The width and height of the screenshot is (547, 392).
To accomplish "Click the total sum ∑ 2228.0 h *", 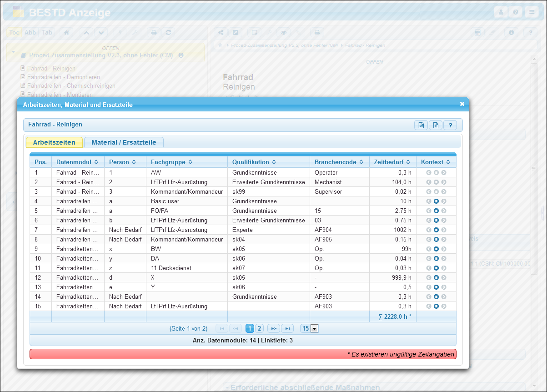I will [394, 317].
